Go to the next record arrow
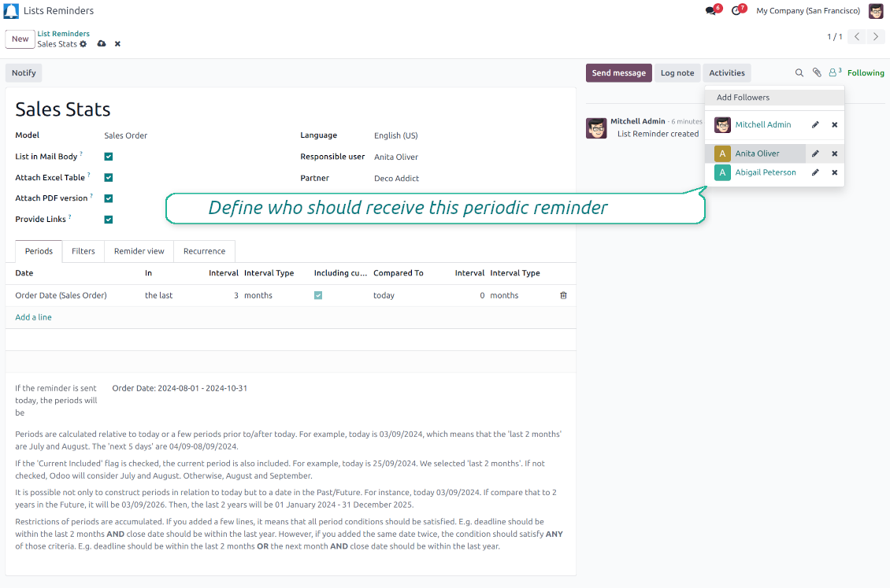Screen dimensions: 890x588 coord(876,37)
